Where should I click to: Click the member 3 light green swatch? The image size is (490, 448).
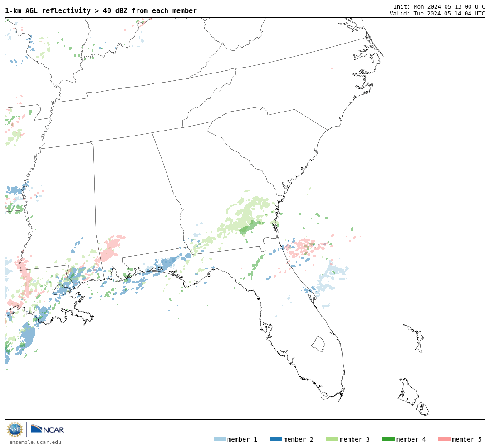[332, 439]
